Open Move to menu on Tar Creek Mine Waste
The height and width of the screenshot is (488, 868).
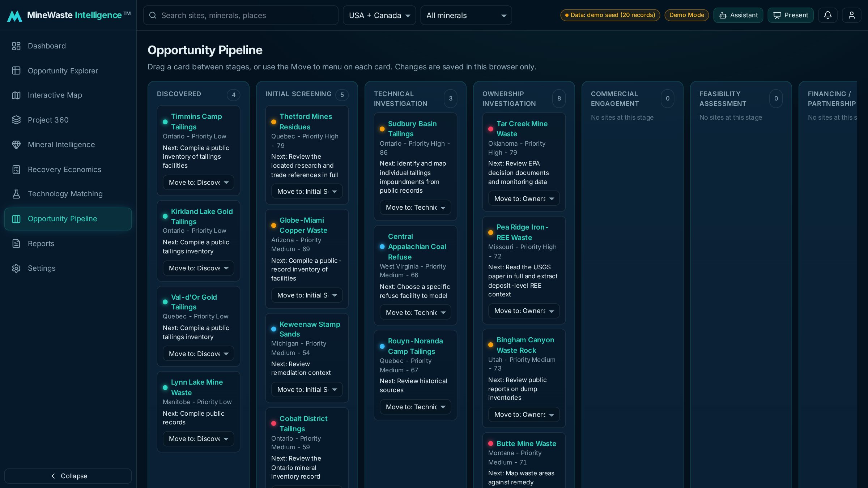(524, 198)
